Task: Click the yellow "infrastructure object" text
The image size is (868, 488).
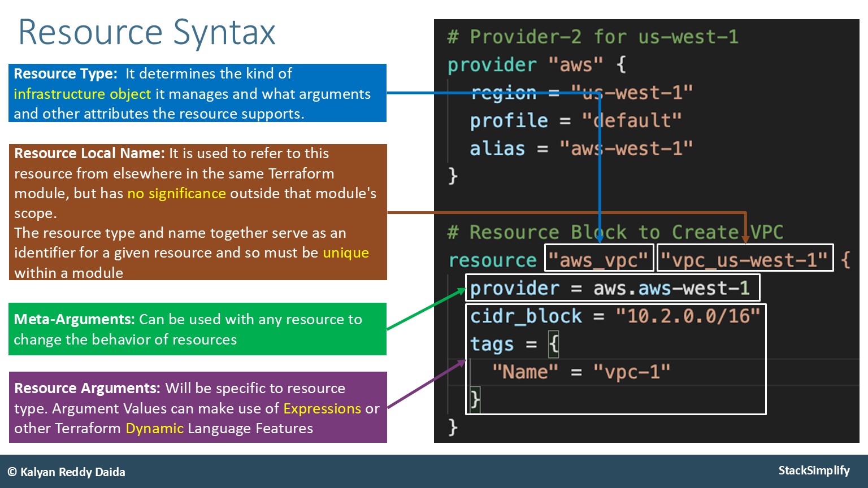Action: (x=82, y=94)
